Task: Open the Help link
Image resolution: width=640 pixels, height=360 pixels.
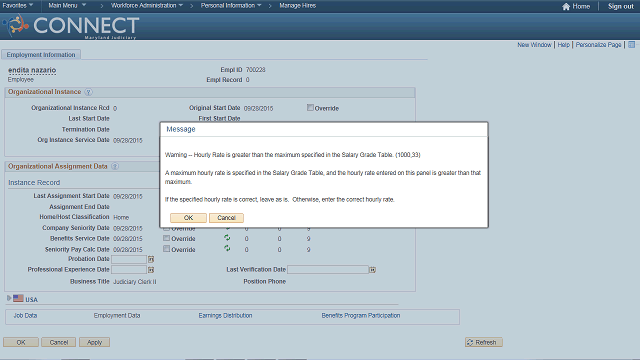Action: 563,45
